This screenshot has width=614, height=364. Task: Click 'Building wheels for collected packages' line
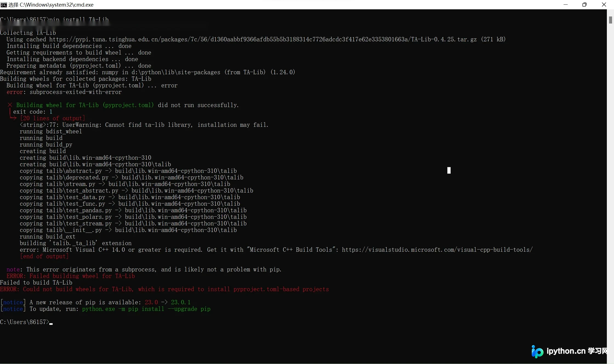coord(76,79)
